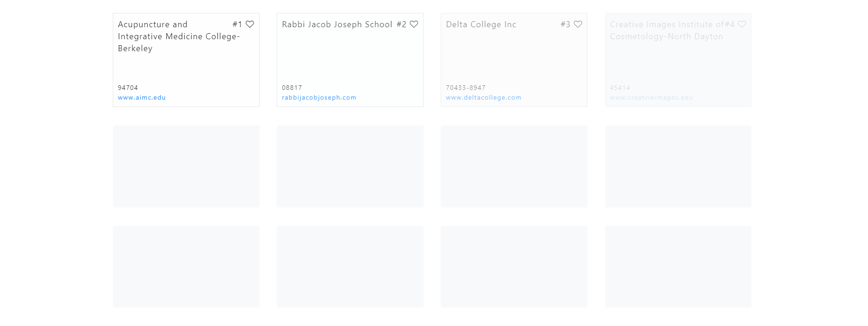Favorite Rabbi Jacob Joseph School heart icon
The image size is (868, 326).
414,24
